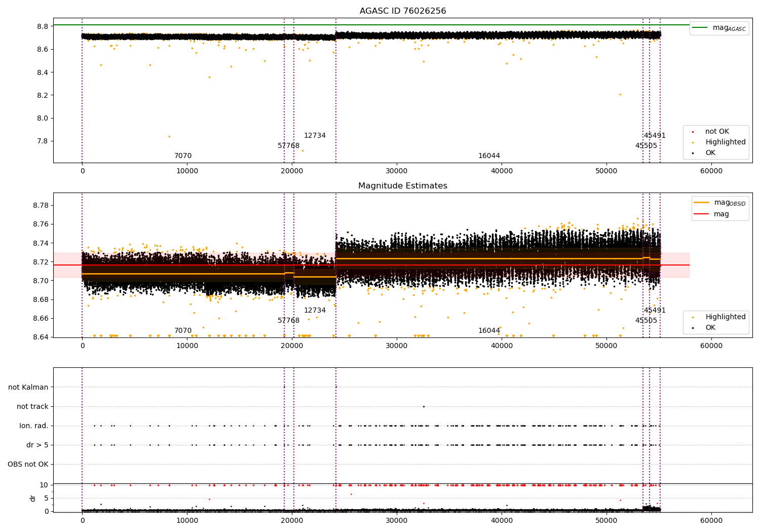Click the mag OBSID legend label text

point(730,203)
